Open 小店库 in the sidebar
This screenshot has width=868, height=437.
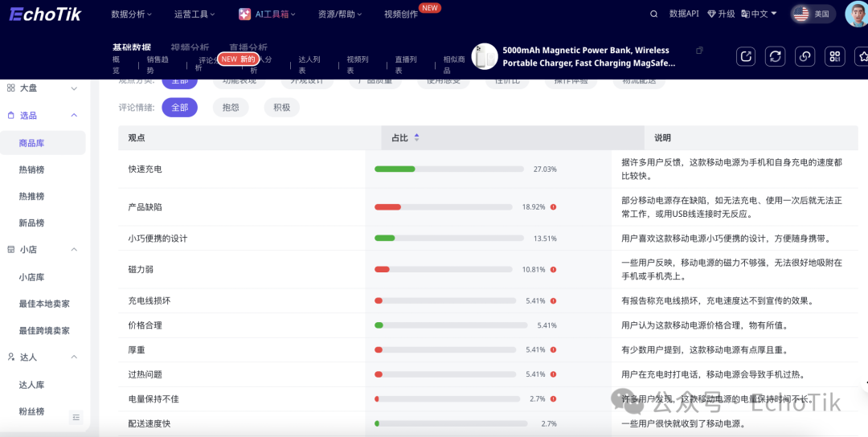31,277
